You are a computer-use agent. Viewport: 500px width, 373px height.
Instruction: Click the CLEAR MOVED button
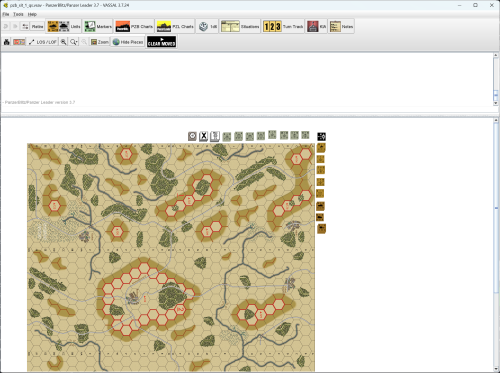pyautogui.click(x=161, y=42)
